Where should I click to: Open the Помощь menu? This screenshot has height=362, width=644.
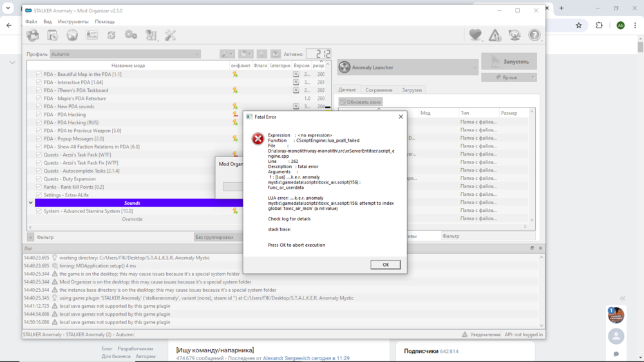(105, 22)
